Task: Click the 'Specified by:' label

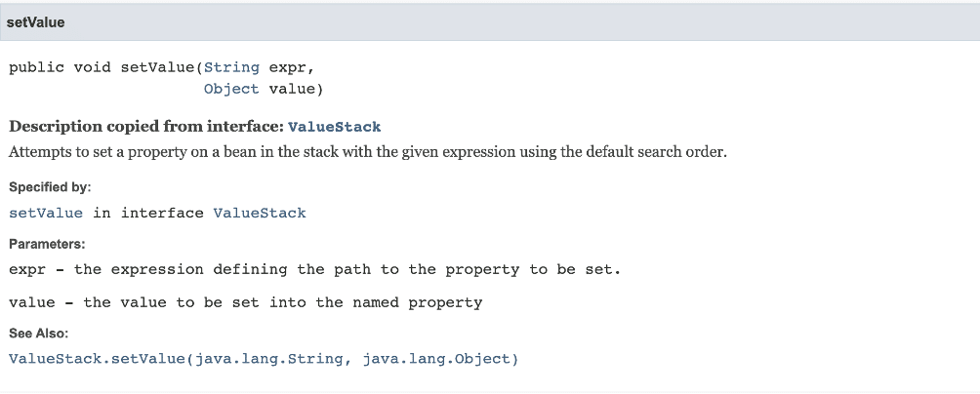Action: click(x=50, y=187)
